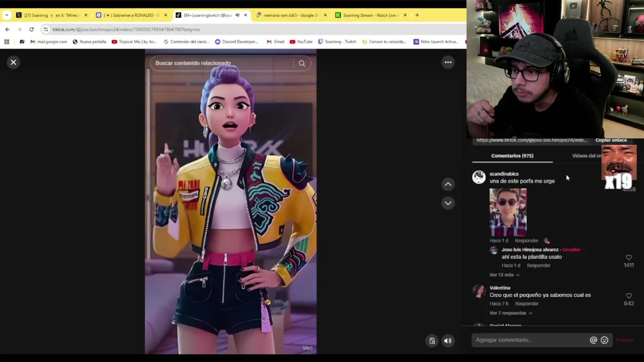Open Jose Luis Hinojosa alvarez's small reply avatar

(x=494, y=250)
